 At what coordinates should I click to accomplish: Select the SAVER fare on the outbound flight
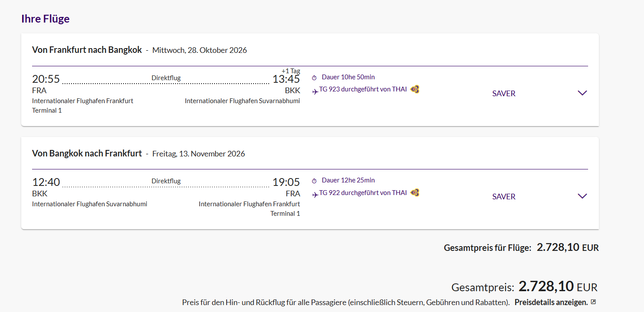pyautogui.click(x=504, y=94)
